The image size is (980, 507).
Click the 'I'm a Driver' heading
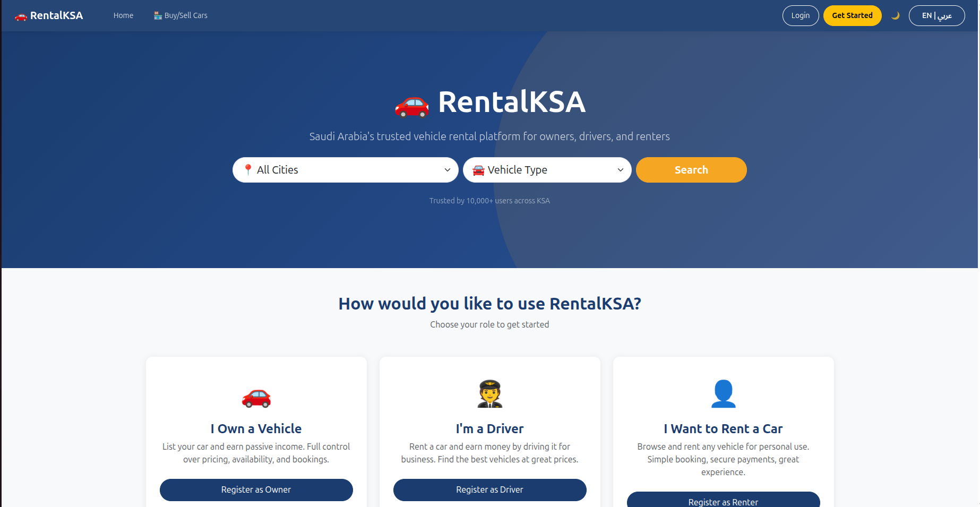click(489, 428)
